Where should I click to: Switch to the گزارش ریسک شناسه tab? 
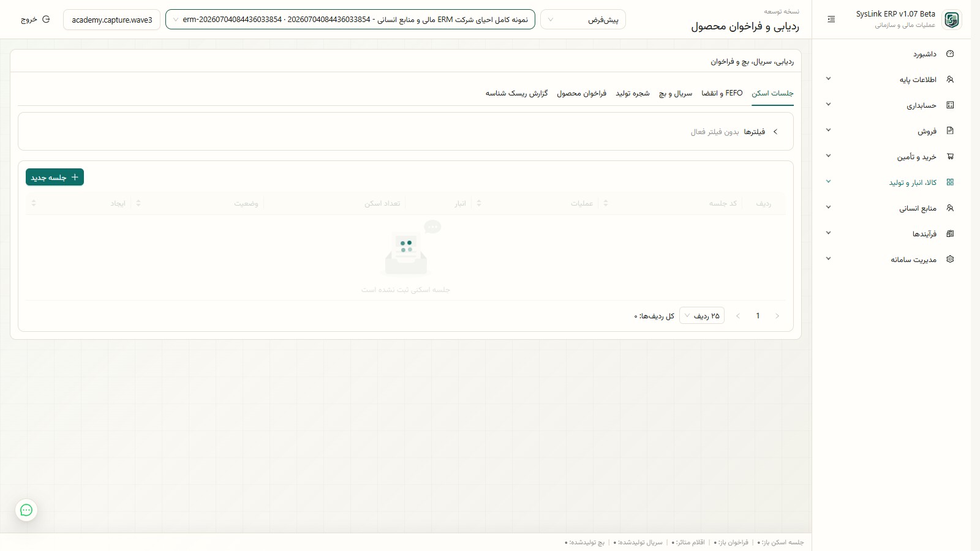point(517,93)
